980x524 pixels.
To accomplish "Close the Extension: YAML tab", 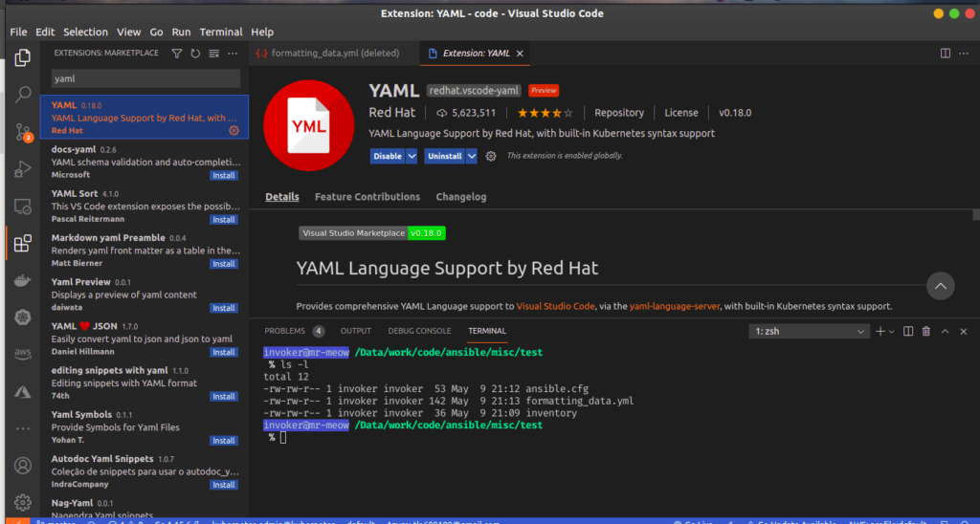I will coord(519,54).
